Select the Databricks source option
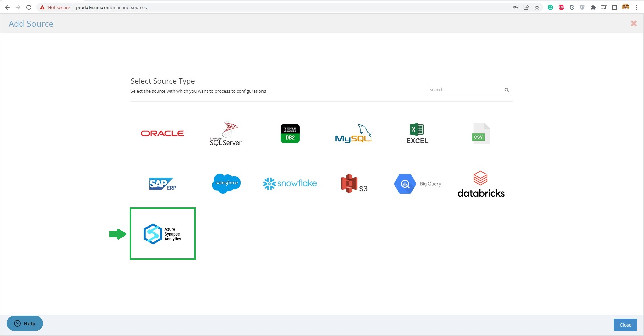The image size is (644, 336). pyautogui.click(x=481, y=184)
